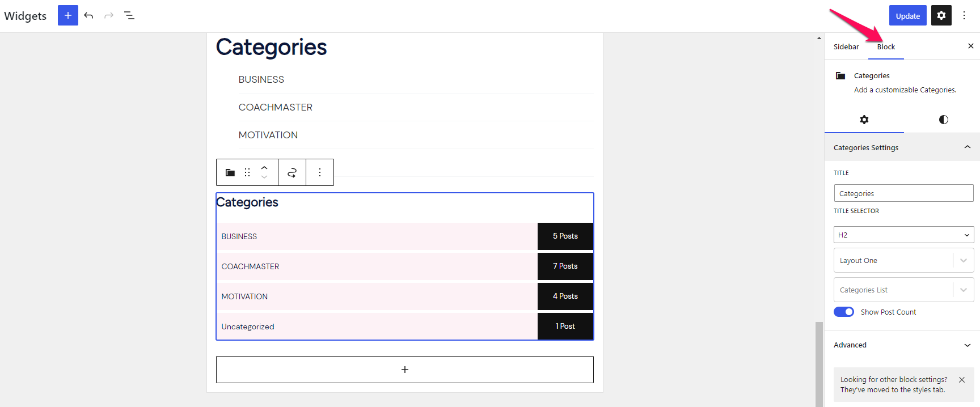Screen dimensions: 980x407
Task: Click inside the Categories title field
Action: click(x=903, y=193)
